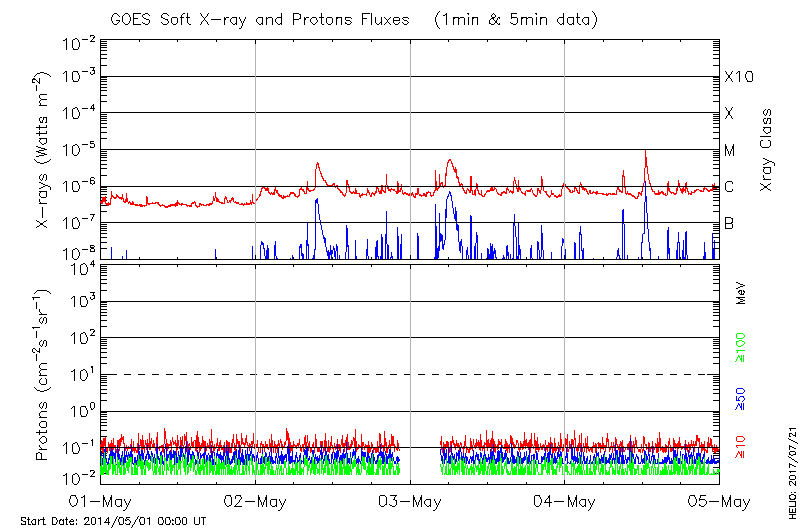Image resolution: width=800 pixels, height=530 pixels.
Task: Click the data gap in the proton plot after 03-May
Action: [x=420, y=460]
